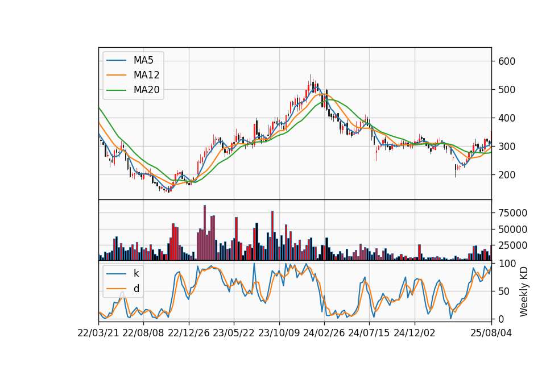Click the 300 price axis tick
This screenshot has width=546, height=392.
(x=507, y=147)
